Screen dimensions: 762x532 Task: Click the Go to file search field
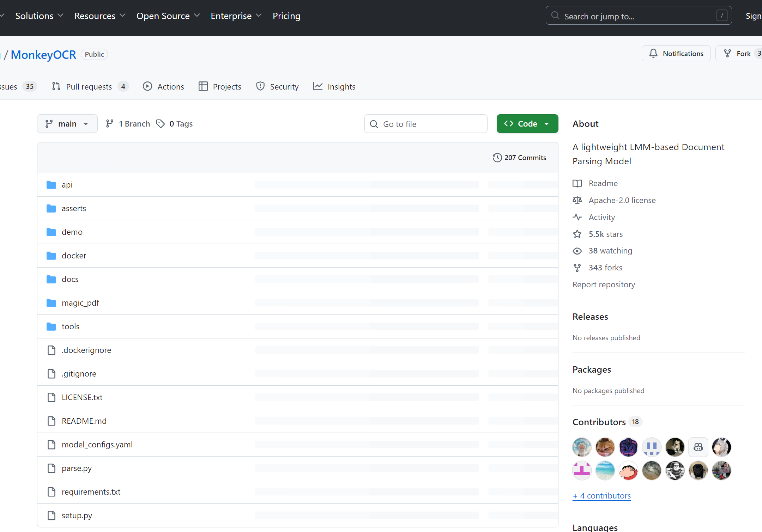tap(426, 124)
